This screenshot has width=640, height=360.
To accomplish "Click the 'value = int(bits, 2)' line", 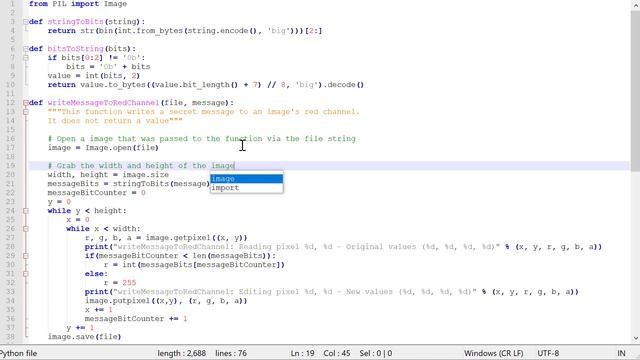I will tap(93, 76).
